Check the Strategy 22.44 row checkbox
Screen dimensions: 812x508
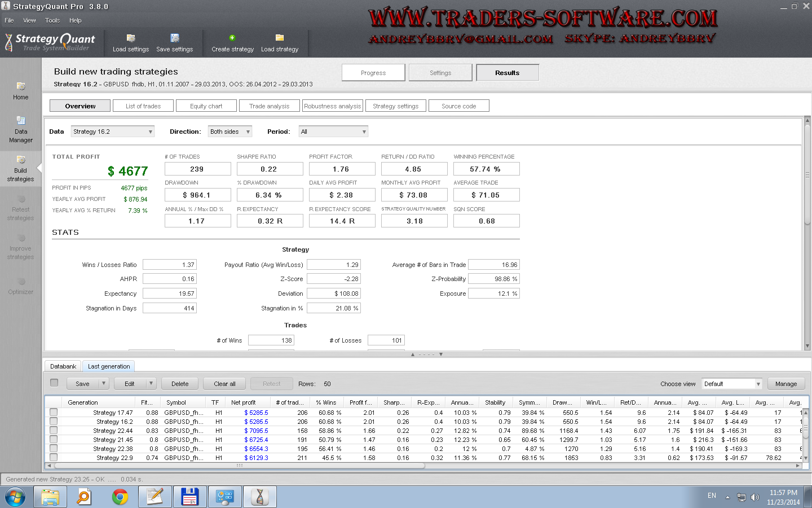click(54, 430)
